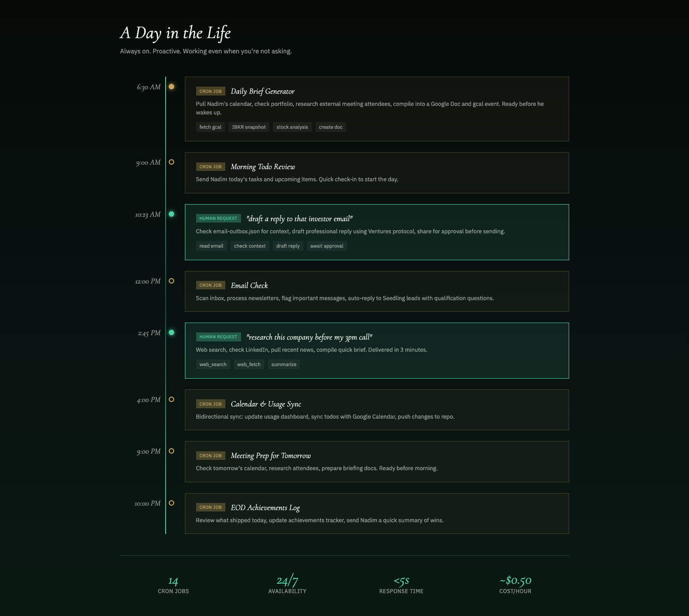Click the 10:00 PM timeline dot

click(x=171, y=502)
